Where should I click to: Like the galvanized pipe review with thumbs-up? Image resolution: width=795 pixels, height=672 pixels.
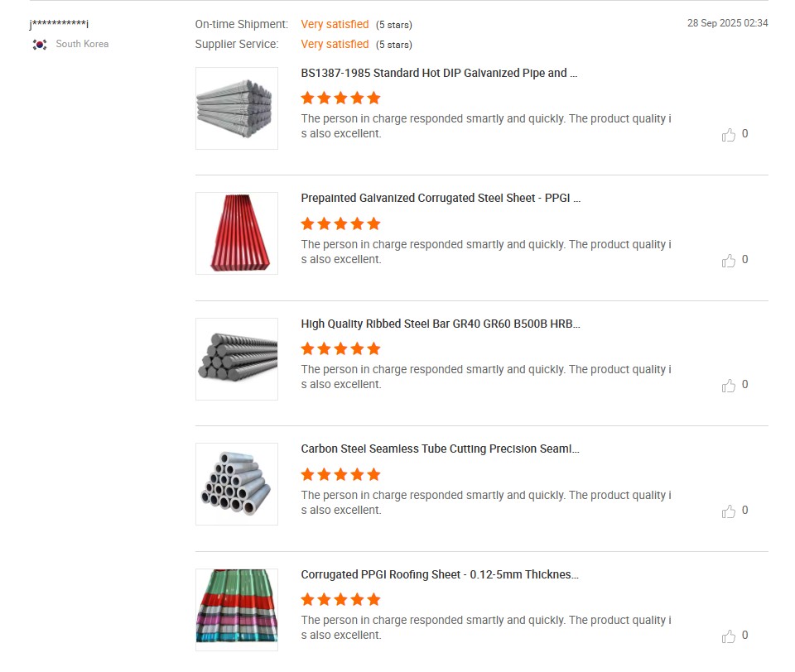tap(729, 134)
